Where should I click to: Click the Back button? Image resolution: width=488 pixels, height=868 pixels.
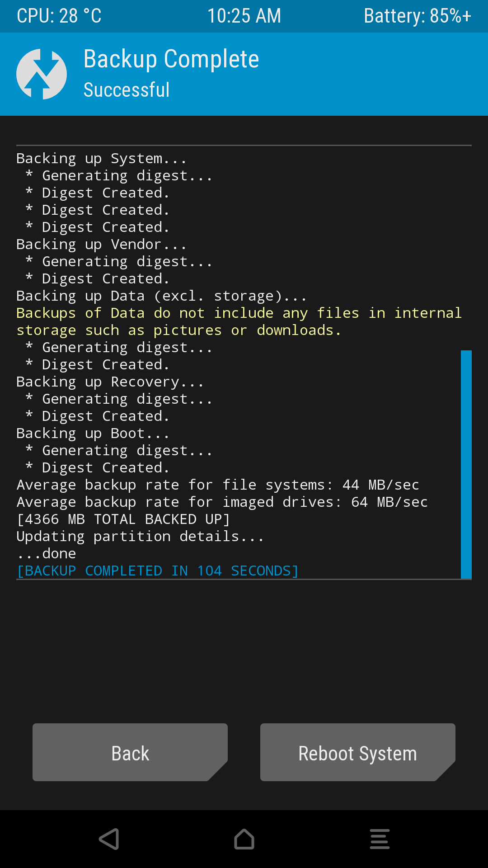pyautogui.click(x=130, y=752)
